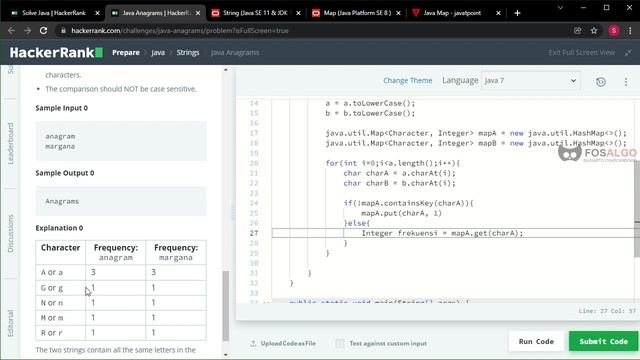Open the Discussions side tab

click(11, 233)
